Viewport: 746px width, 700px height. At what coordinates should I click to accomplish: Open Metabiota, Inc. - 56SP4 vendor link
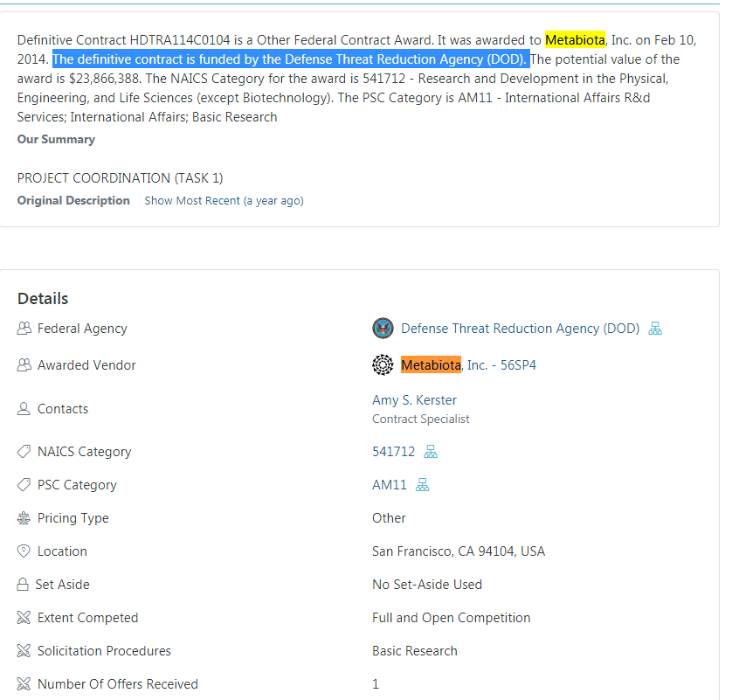point(468,365)
